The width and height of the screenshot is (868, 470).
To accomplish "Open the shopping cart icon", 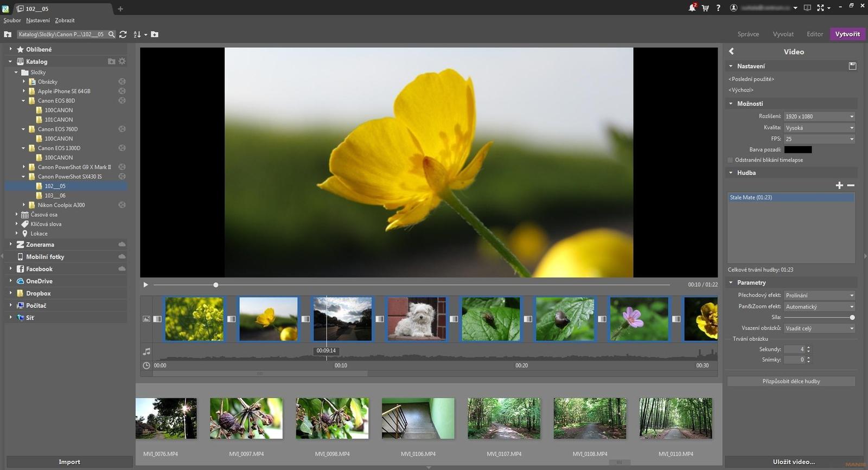I will point(705,8).
